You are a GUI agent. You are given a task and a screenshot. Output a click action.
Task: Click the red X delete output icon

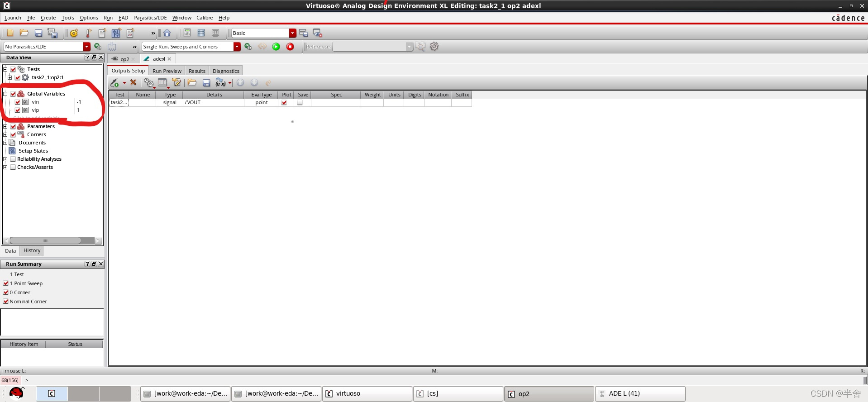[133, 82]
